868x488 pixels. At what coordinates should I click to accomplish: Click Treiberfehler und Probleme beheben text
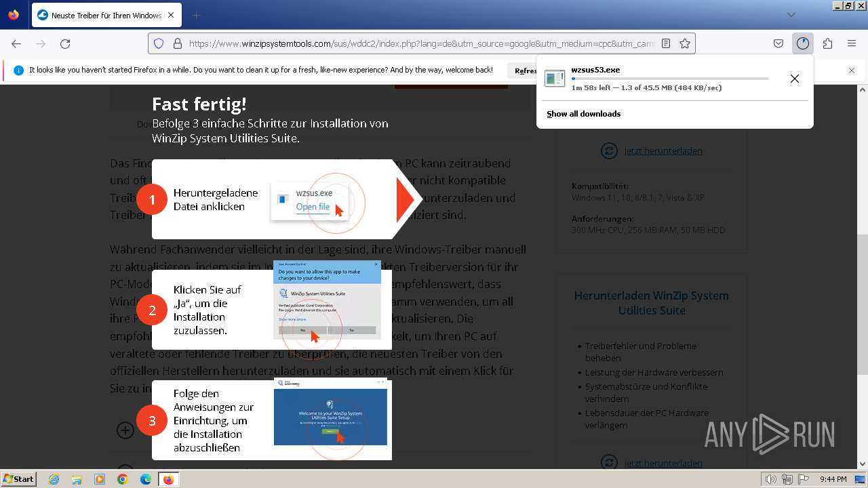641,352
